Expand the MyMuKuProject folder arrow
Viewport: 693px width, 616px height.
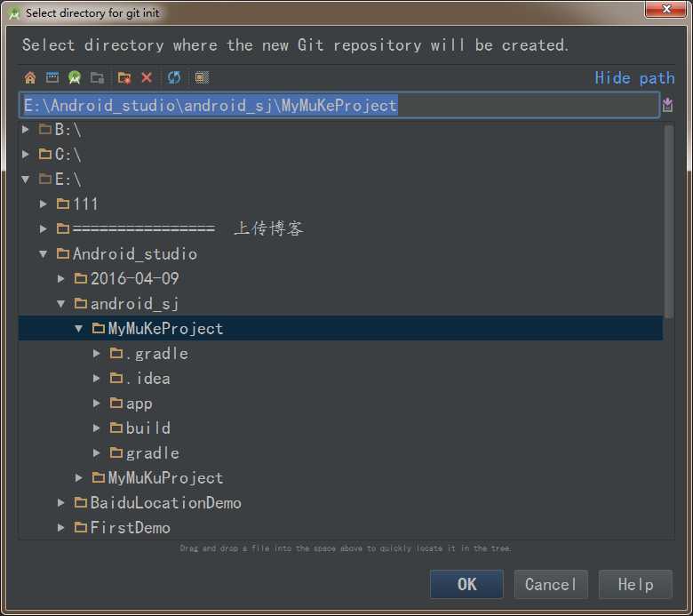click(79, 477)
